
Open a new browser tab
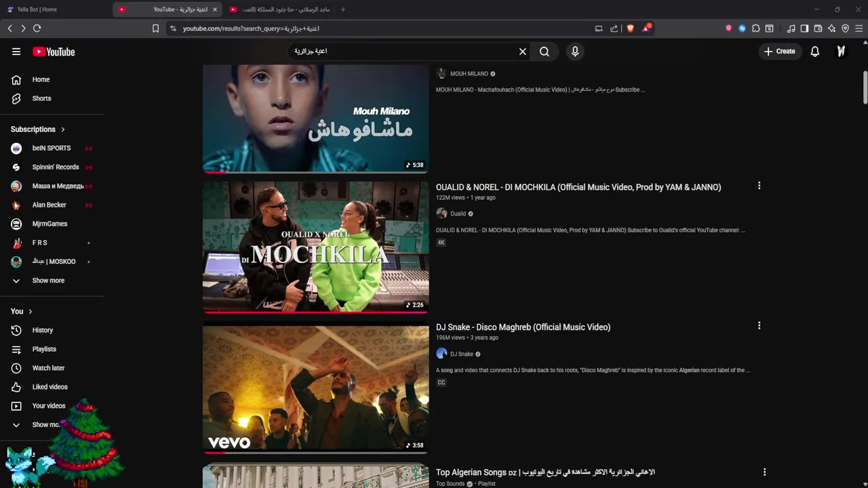point(342,9)
